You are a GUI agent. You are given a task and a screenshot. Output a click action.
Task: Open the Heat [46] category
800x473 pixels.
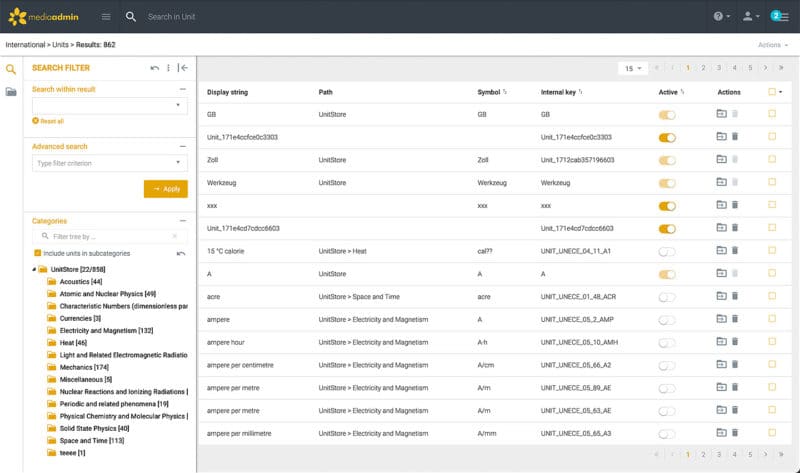[73, 343]
